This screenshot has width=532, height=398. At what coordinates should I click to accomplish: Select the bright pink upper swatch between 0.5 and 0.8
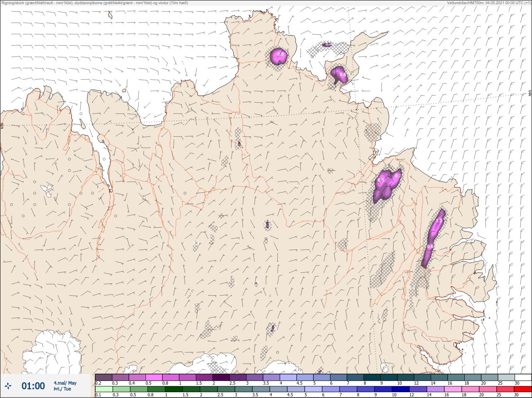click(x=154, y=377)
